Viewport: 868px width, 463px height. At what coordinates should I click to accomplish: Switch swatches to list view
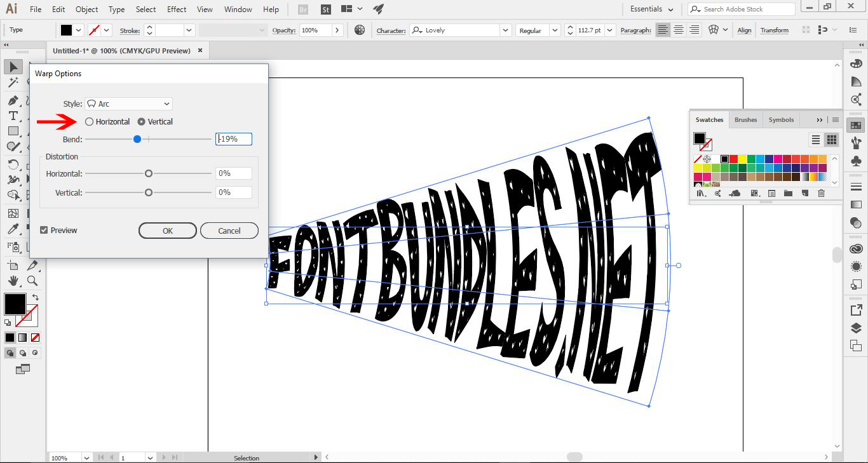(816, 140)
